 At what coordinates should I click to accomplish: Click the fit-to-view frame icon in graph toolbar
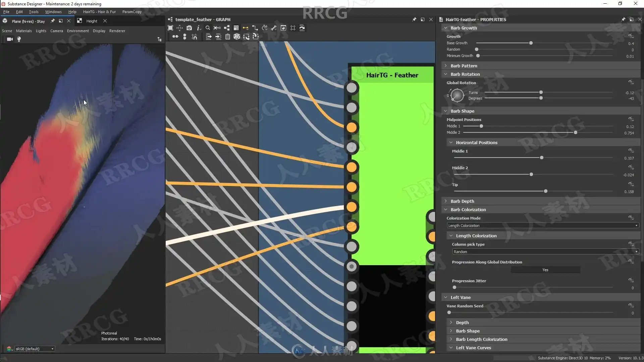170,28
